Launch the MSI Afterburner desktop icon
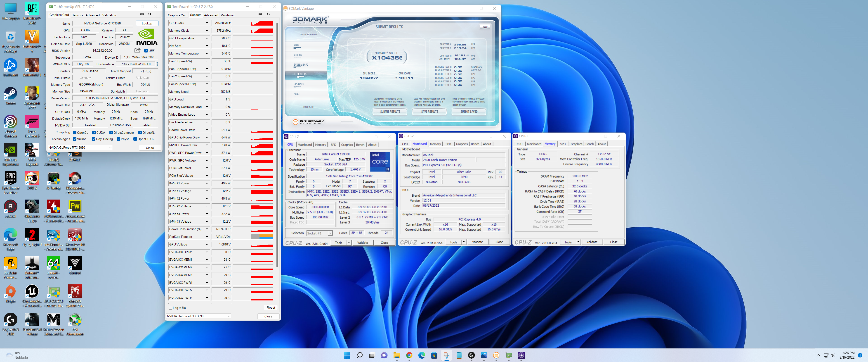 [75, 324]
